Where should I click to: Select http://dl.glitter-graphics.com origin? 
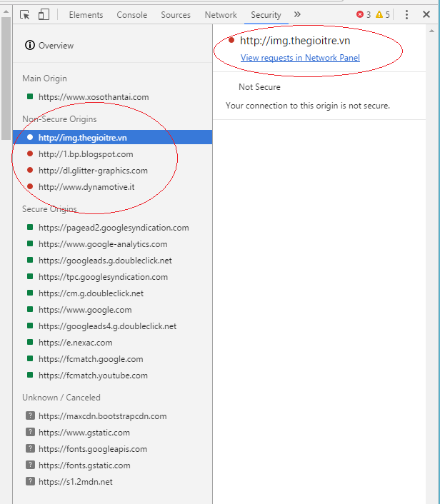coord(93,170)
